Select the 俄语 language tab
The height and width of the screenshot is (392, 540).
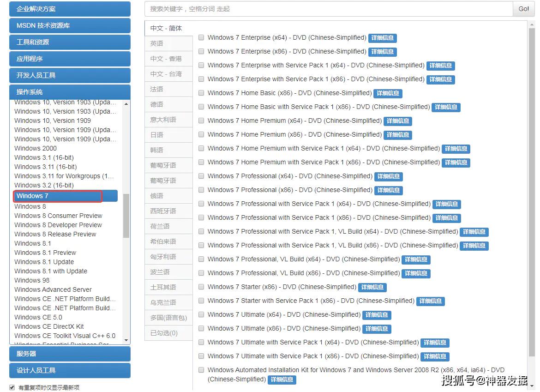pyautogui.click(x=168, y=196)
